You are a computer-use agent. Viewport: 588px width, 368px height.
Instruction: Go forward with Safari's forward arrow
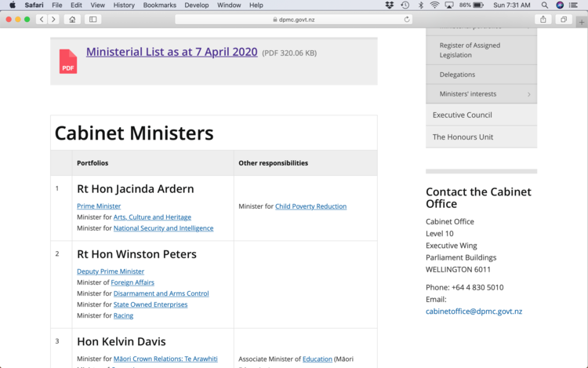coord(53,20)
